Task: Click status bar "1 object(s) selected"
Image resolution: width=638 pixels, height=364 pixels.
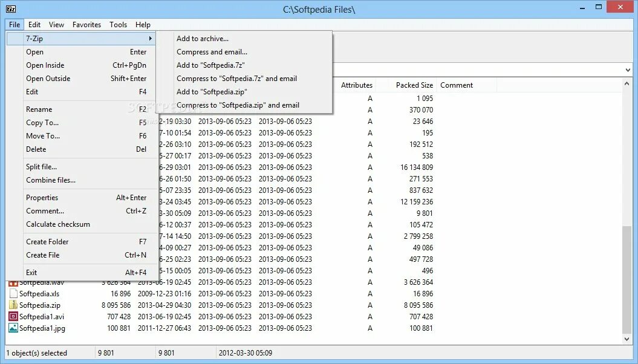Action: 37,353
